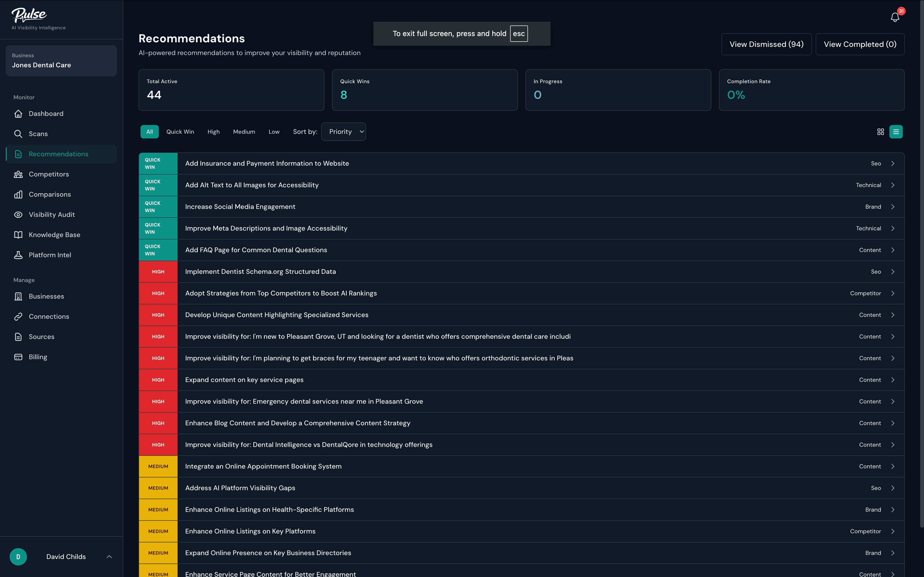Viewport: 924px width, 577px height.
Task: Collapse the David Childs profile menu
Action: coord(109,556)
